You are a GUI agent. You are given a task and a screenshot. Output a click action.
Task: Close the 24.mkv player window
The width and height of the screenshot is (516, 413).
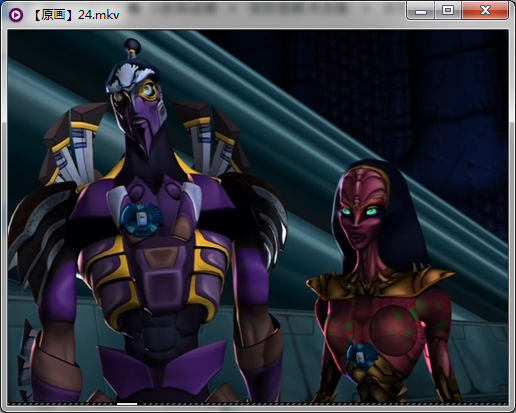[485, 11]
